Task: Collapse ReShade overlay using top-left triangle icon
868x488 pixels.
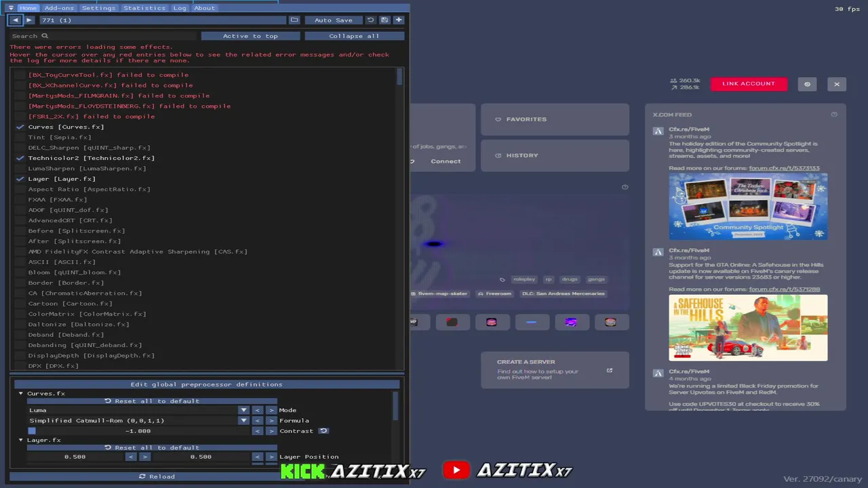Action: click(x=11, y=8)
